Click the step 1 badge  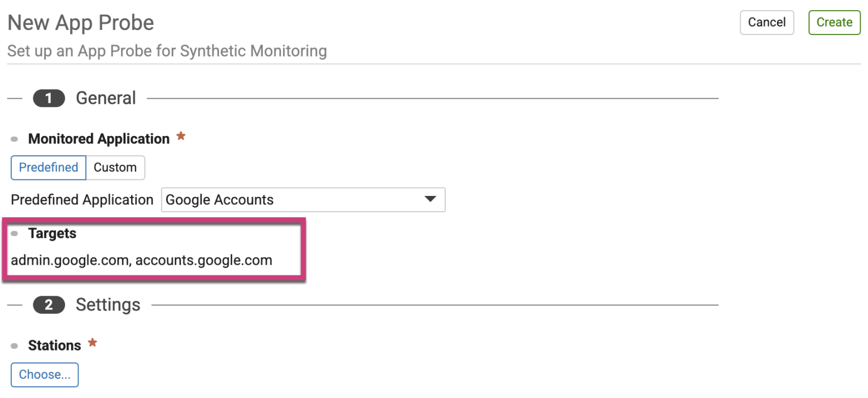49,99
